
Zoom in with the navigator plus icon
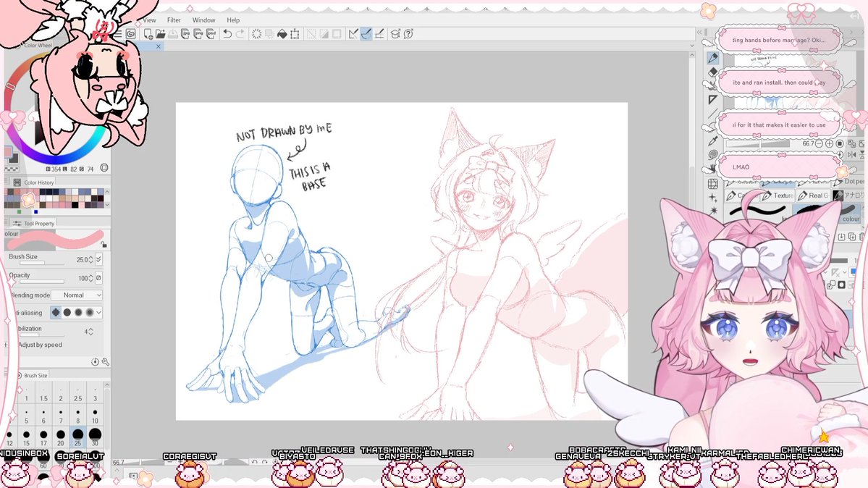point(829,143)
